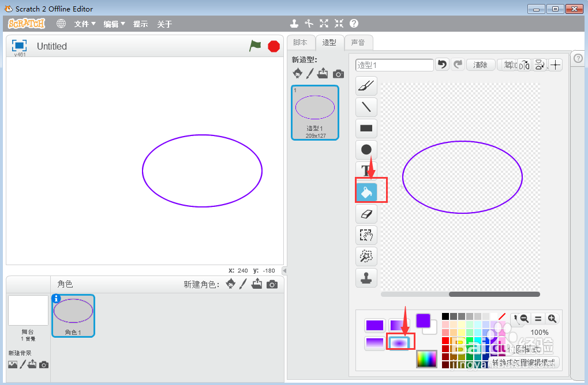Screen dimensions: 588x385
Task: Select the Rectangle tool
Action: tap(366, 129)
